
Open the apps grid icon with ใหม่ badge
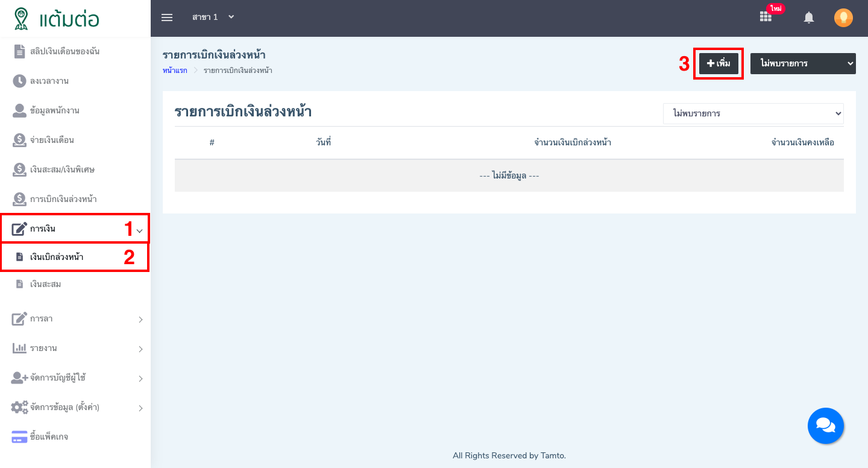766,17
